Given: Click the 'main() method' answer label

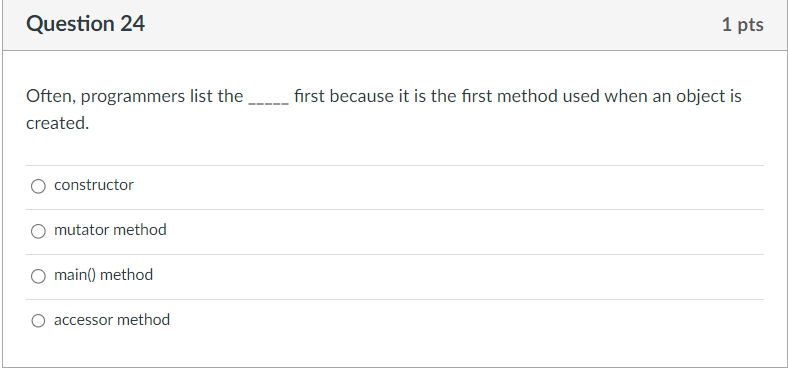Looking at the screenshot, I should (x=104, y=275).
